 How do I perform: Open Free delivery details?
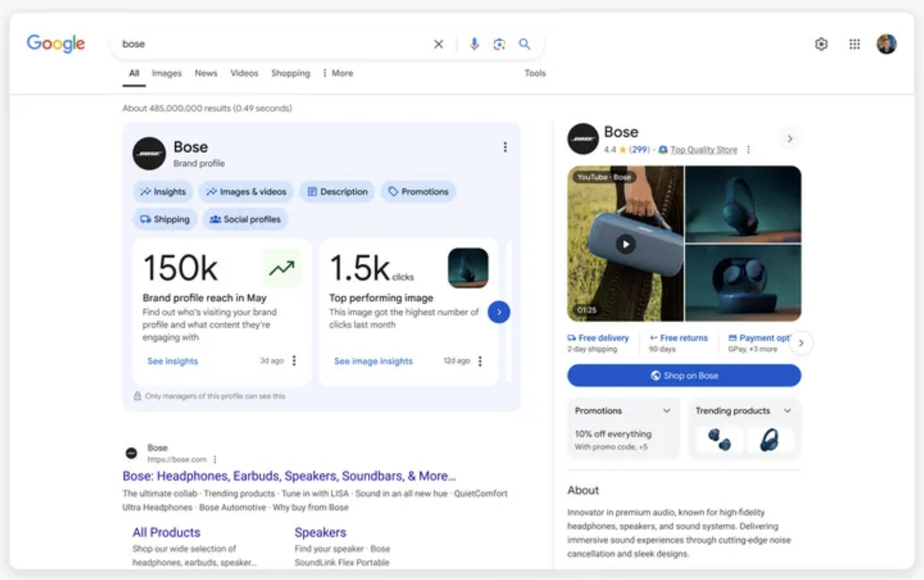click(x=598, y=343)
